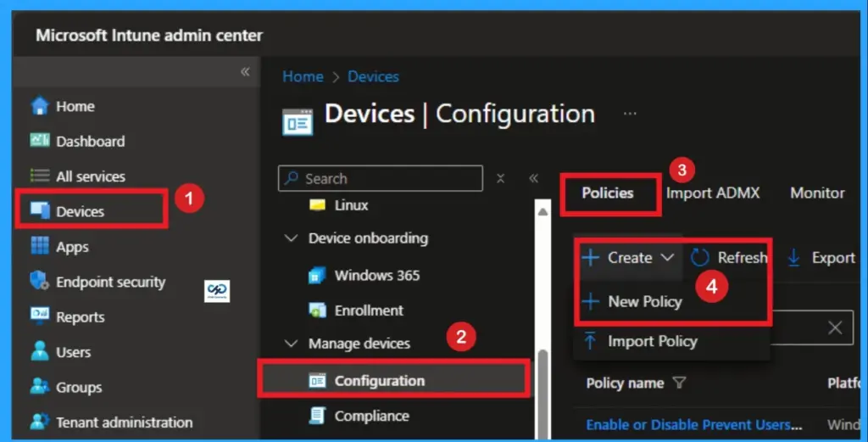Image resolution: width=868 pixels, height=442 pixels.
Task: Switch to the Import ADMX tab
Action: point(712,193)
